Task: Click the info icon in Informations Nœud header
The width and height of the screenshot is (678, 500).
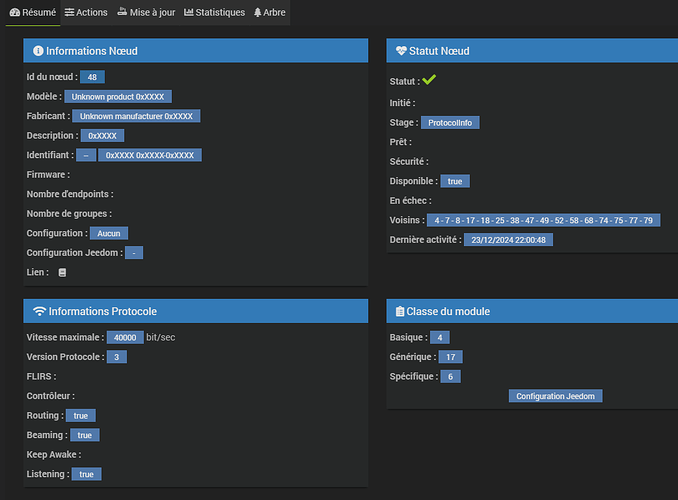Action: pyautogui.click(x=38, y=50)
